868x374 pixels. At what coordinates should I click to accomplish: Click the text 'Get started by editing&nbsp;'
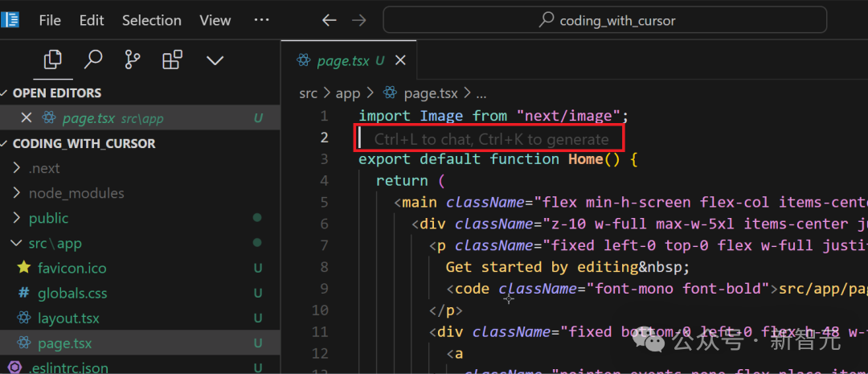(568, 267)
